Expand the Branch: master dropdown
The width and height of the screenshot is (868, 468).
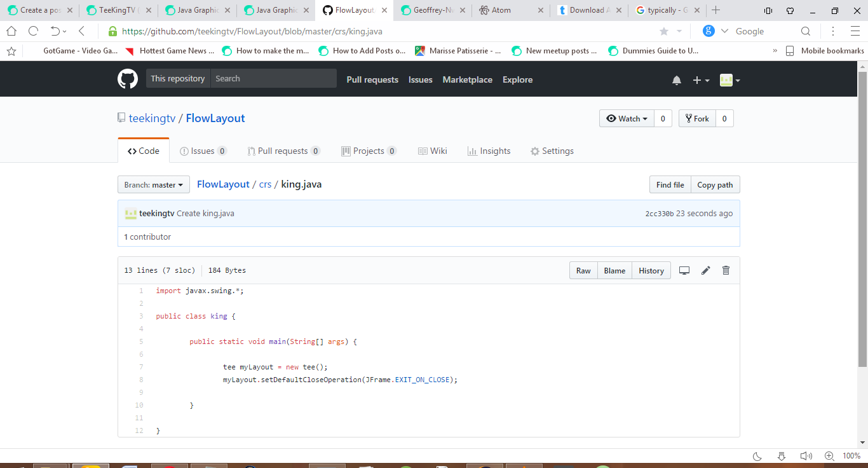pyautogui.click(x=154, y=184)
